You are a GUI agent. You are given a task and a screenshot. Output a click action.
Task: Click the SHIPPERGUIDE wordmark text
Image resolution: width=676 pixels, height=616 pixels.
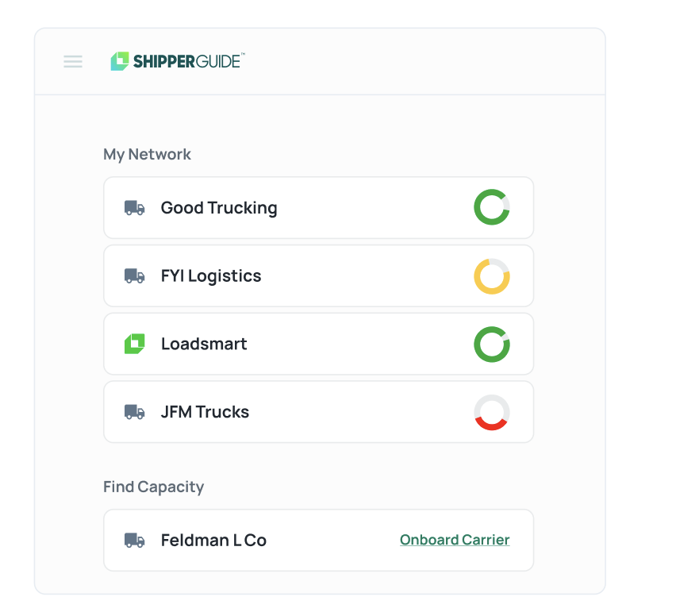(x=187, y=62)
